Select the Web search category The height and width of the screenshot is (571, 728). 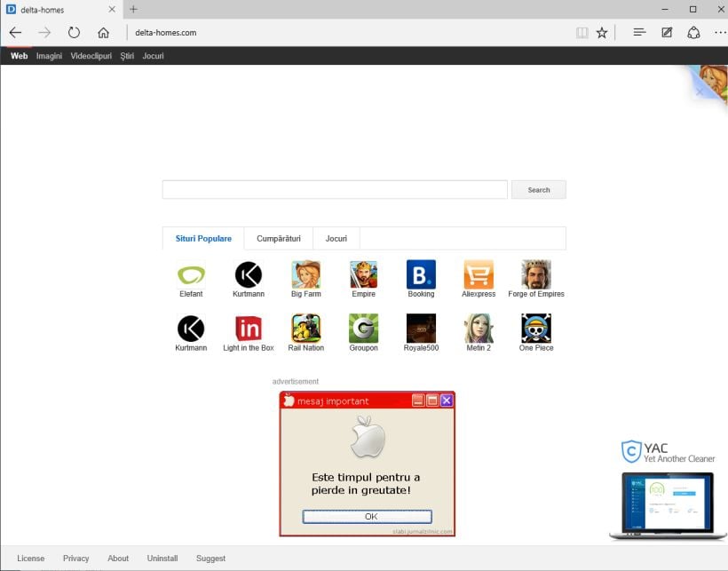pyautogui.click(x=19, y=56)
